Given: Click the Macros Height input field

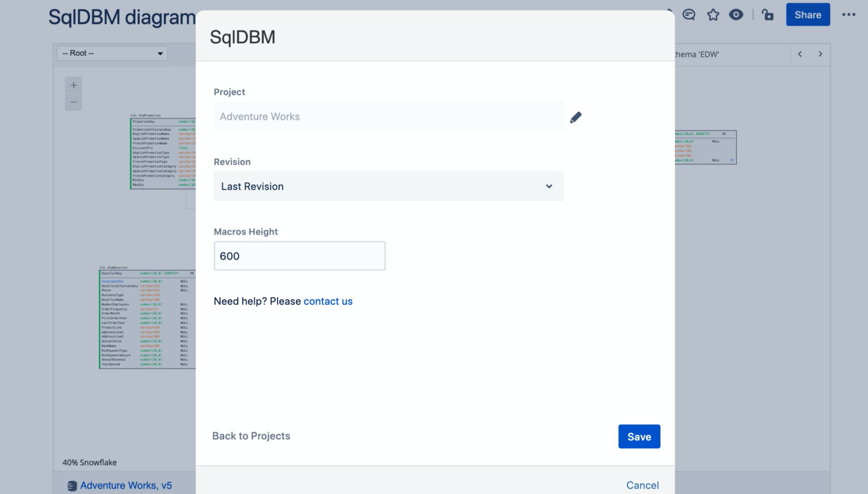Looking at the screenshot, I should pyautogui.click(x=299, y=256).
